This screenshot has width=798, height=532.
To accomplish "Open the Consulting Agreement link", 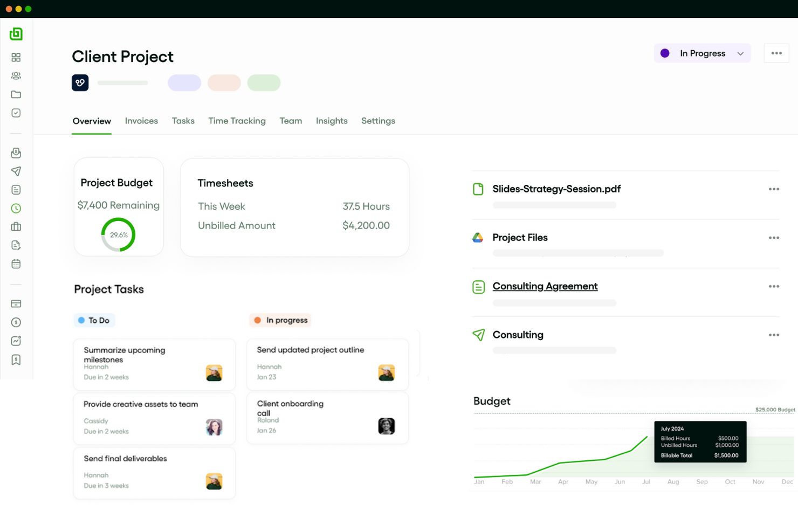I will pos(545,286).
